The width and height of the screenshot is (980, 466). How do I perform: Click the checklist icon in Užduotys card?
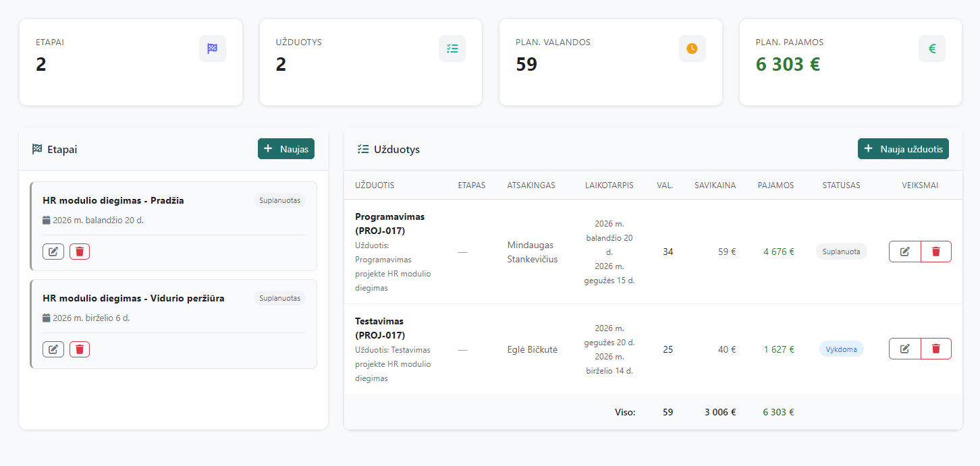click(452, 49)
